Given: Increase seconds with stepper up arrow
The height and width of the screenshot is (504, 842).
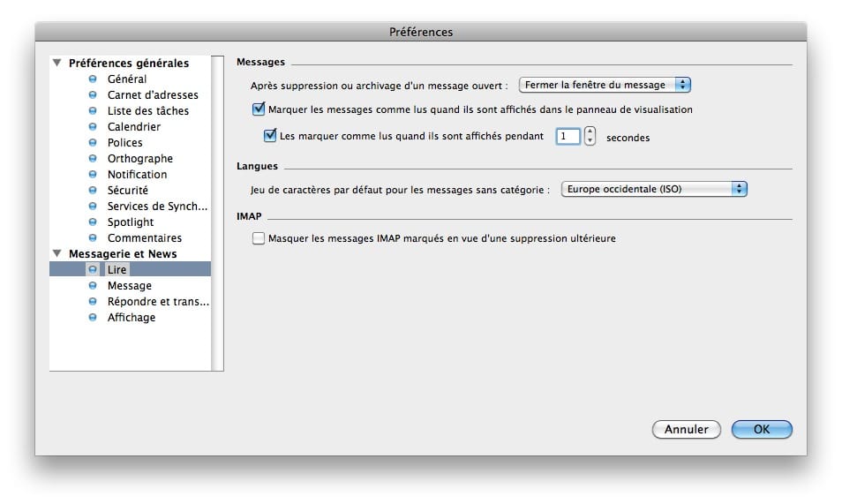Looking at the screenshot, I should pos(590,132).
